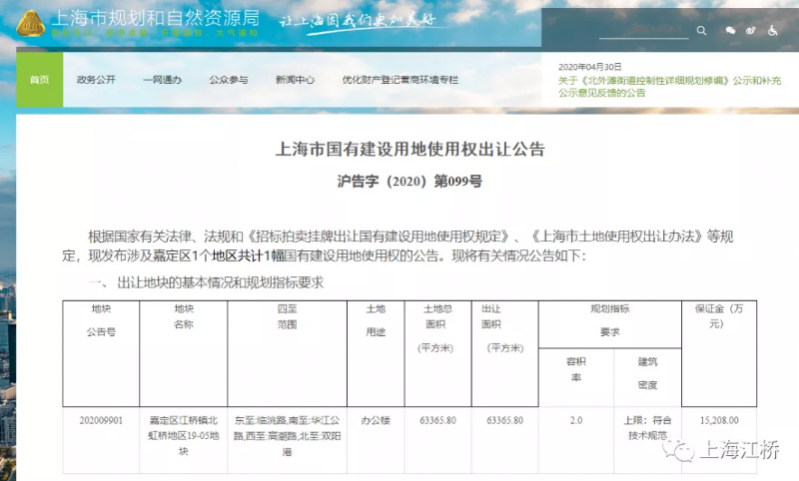799x481 pixels.
Task: Select the notice number 沪告字（2020）第099号
Action: [x=410, y=181]
